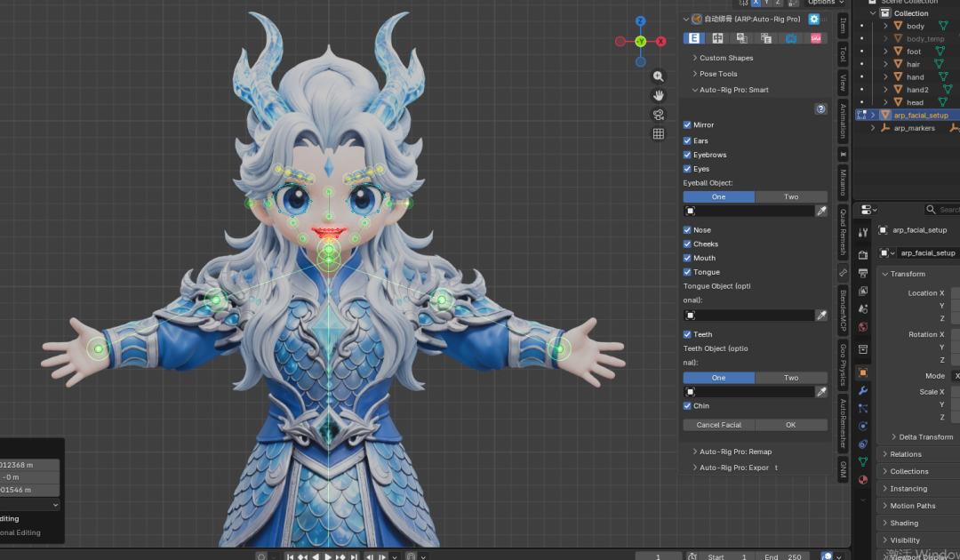Click the blue TV Bilibili icon
This screenshot has width=960, height=560.
click(791, 38)
